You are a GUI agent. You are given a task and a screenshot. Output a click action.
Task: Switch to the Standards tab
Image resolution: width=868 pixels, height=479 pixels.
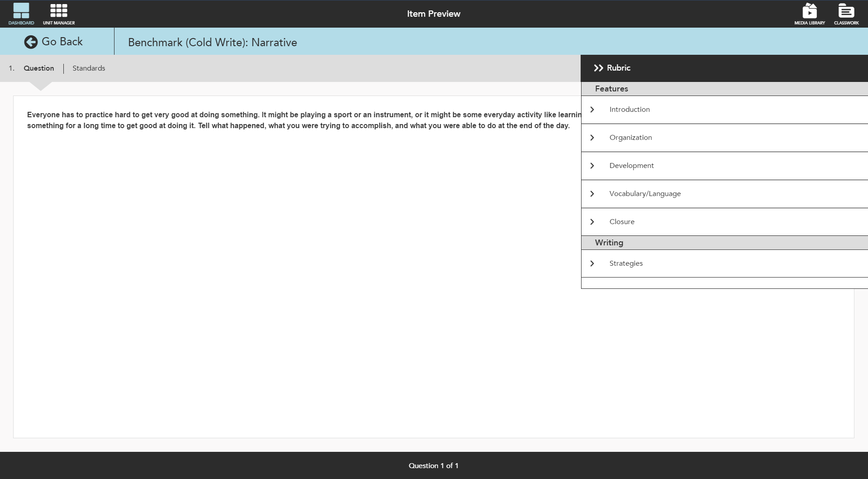pos(89,68)
